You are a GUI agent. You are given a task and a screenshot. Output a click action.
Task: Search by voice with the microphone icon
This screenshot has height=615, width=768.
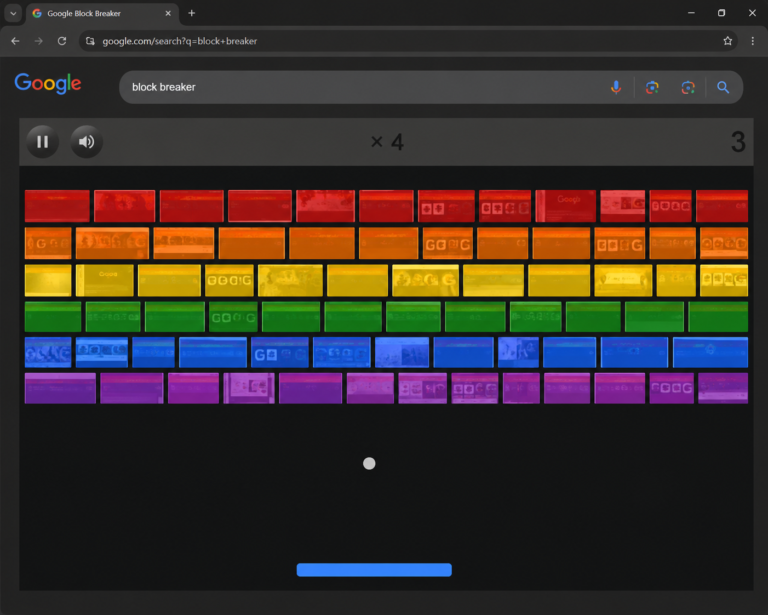click(616, 87)
